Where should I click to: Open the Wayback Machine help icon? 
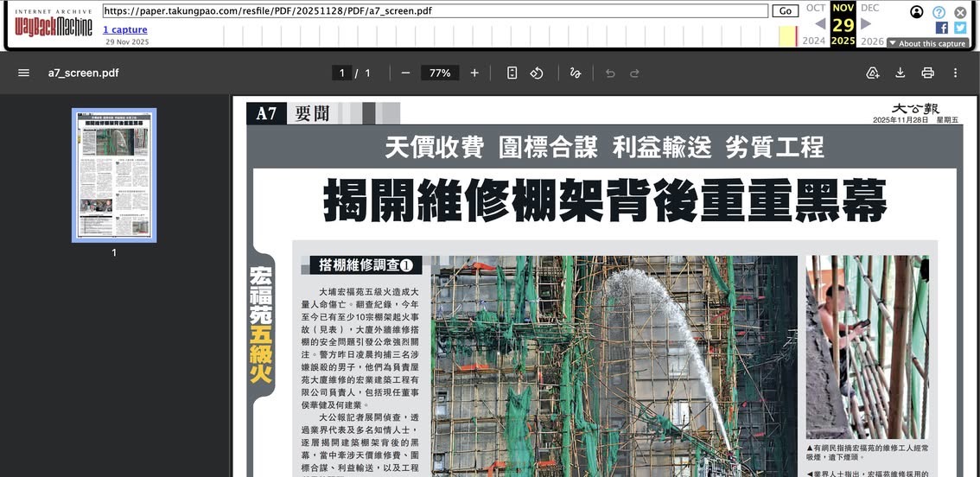point(939,12)
